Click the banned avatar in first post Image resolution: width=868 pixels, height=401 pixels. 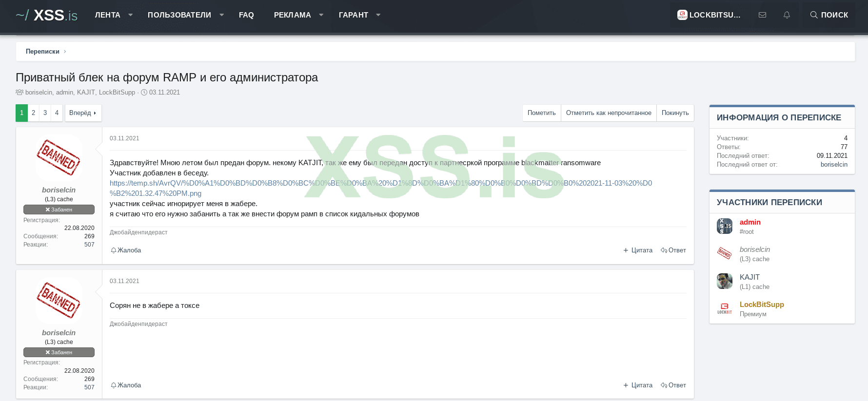59,158
